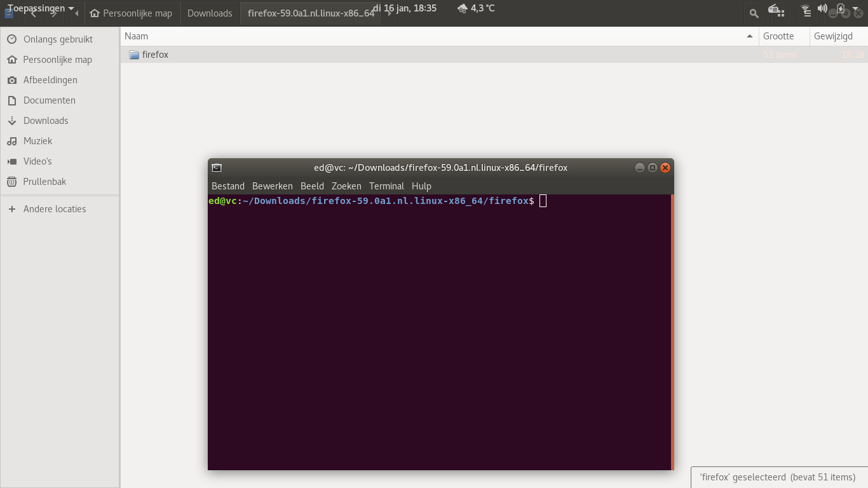This screenshot has width=868, height=488.
Task: Open the file manager search magnifier
Action: 754,13
